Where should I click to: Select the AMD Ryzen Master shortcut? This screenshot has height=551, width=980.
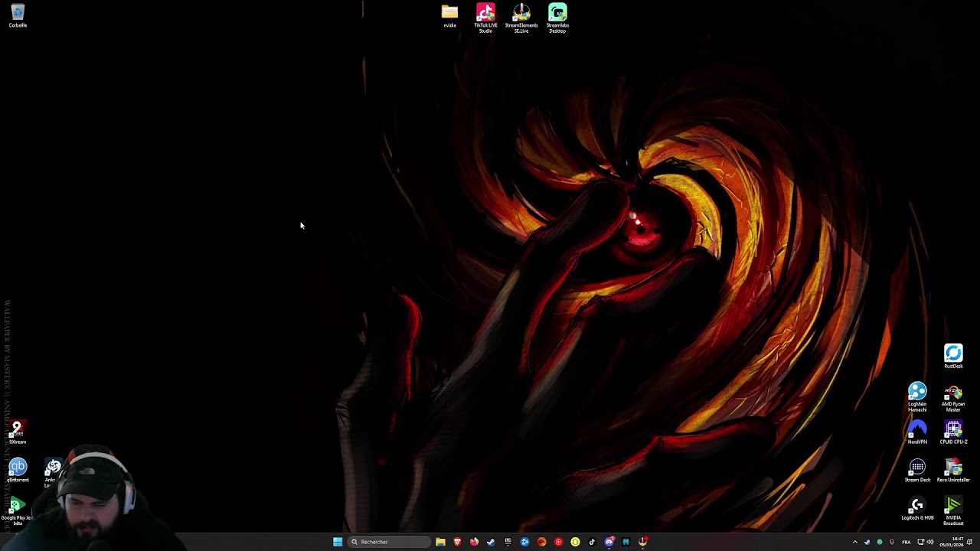tap(953, 398)
